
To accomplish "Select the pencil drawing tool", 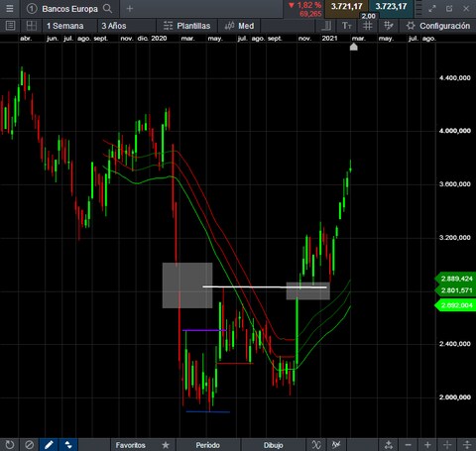I will 49,445.
